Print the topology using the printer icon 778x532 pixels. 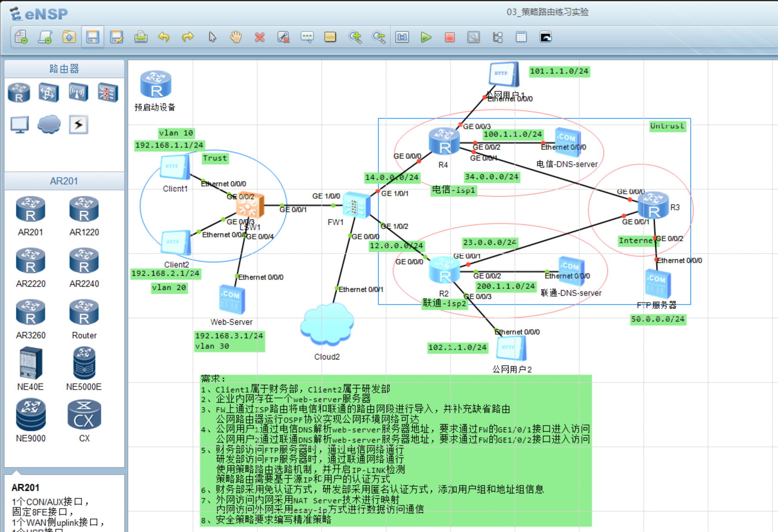(140, 37)
